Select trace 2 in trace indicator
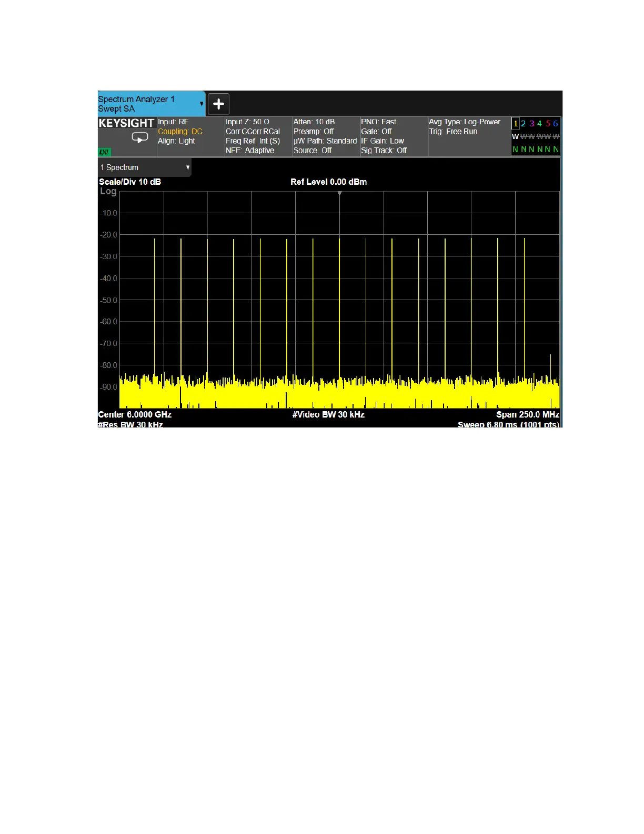 524,124
